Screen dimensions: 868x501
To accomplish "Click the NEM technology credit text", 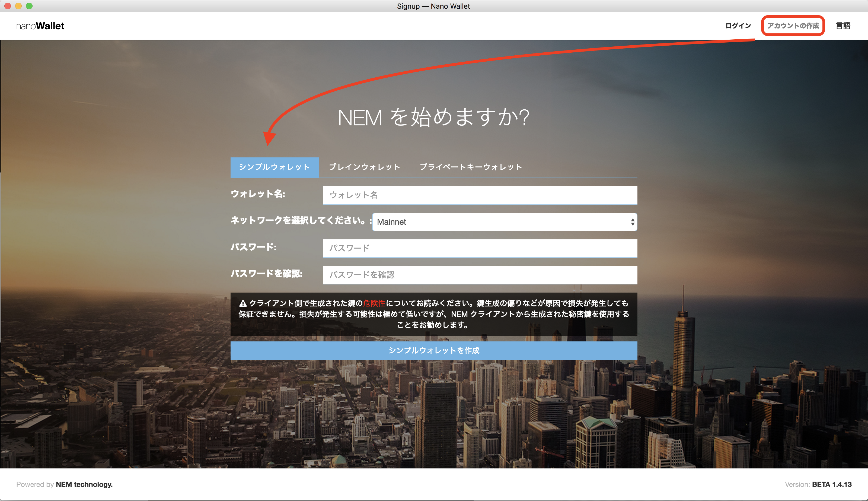I will (x=84, y=484).
